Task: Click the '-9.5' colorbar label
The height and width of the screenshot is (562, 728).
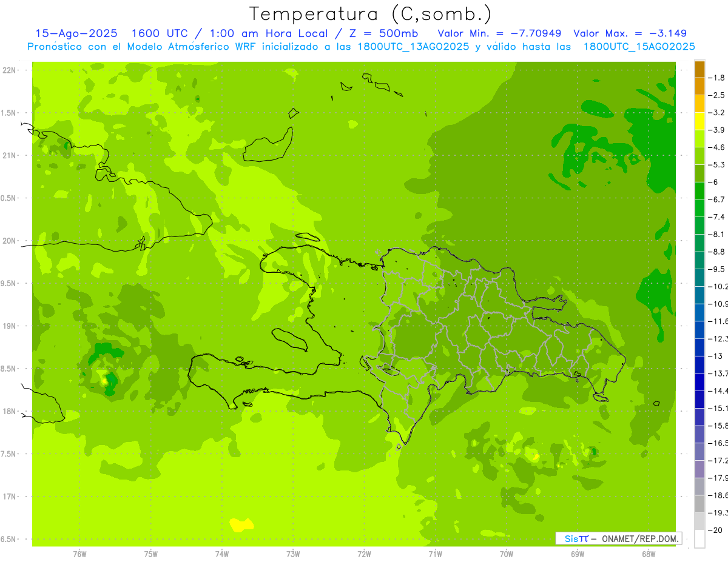Action: (x=718, y=269)
